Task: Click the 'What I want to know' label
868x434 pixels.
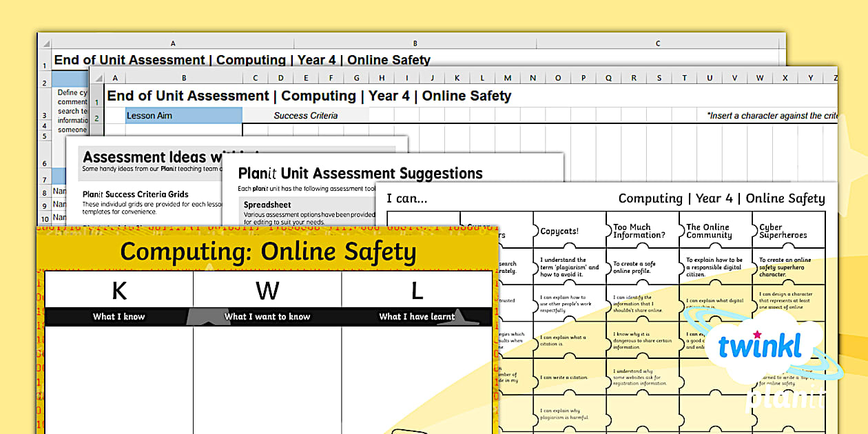Action: pyautogui.click(x=267, y=317)
